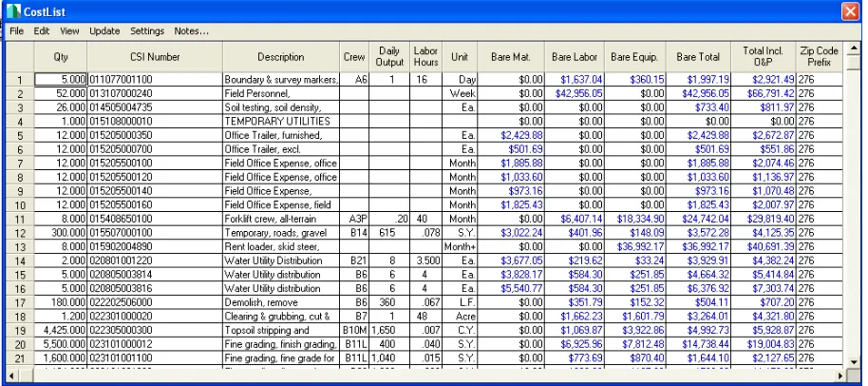
Task: Click the Qty column header
Action: [61, 57]
